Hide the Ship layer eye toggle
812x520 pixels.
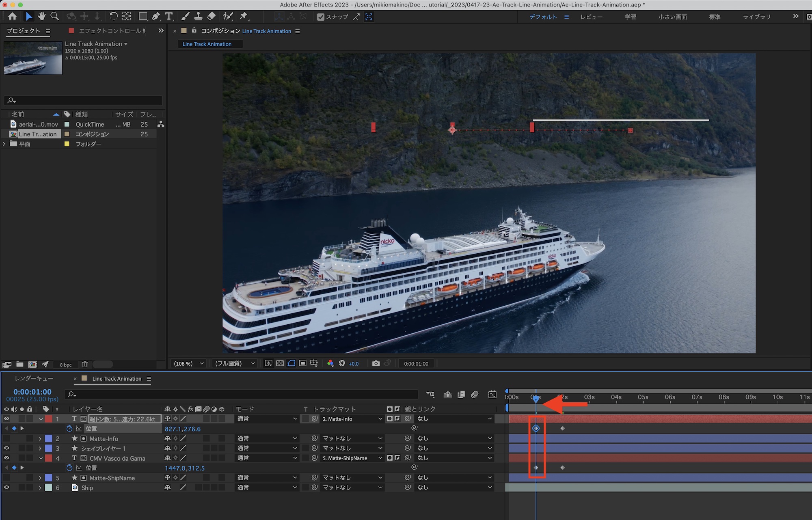6,488
